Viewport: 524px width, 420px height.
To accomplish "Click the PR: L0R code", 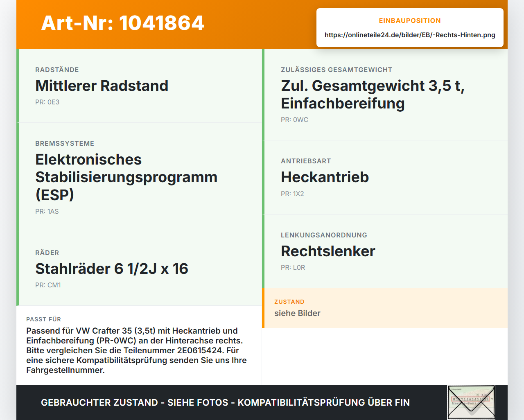I will [293, 267].
